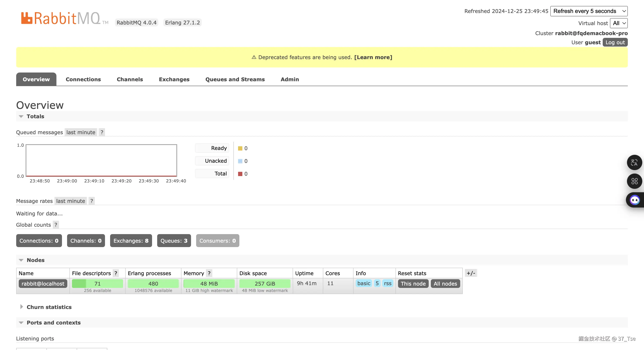The image size is (644, 350).
Task: Click the Memory column help question mark
Action: pyautogui.click(x=209, y=273)
